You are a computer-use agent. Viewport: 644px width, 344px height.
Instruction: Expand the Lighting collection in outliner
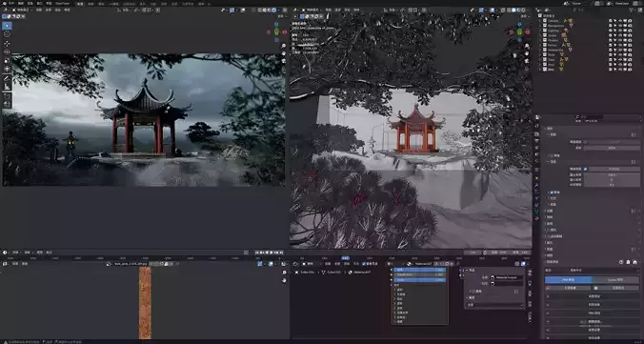(x=540, y=30)
